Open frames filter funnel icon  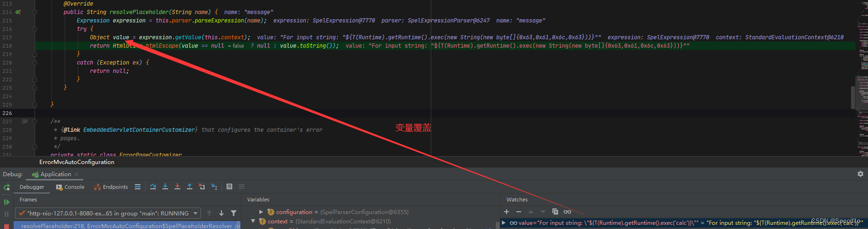click(234, 213)
